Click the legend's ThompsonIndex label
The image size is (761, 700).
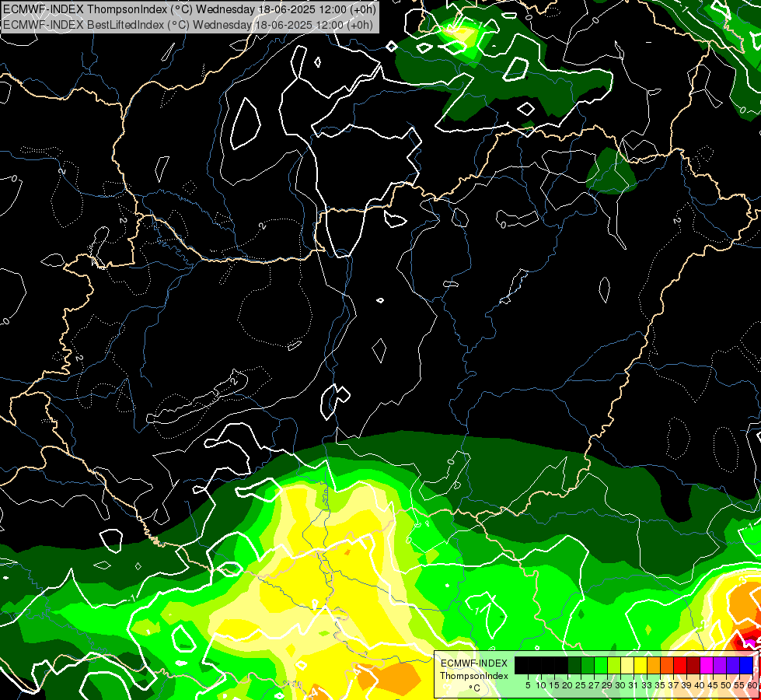[474, 676]
